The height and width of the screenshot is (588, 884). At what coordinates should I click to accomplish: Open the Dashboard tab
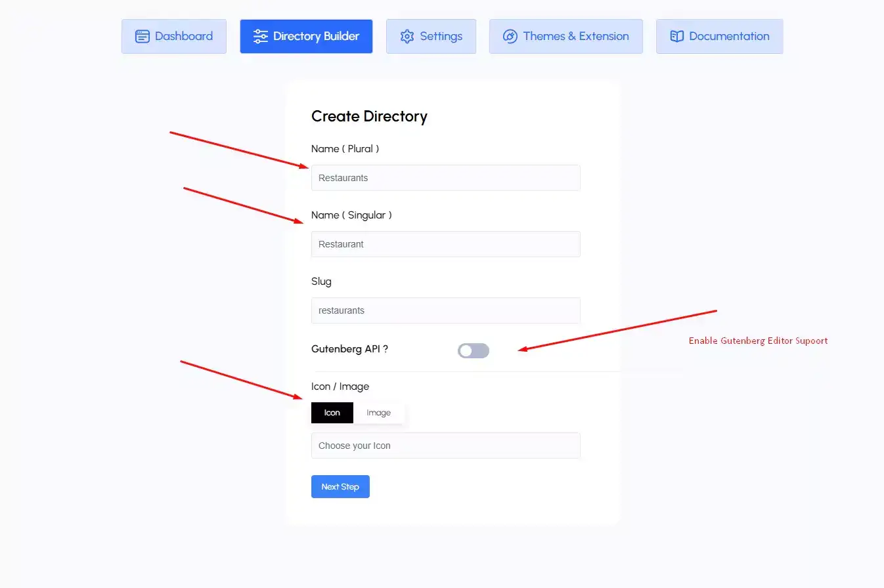[x=174, y=36]
